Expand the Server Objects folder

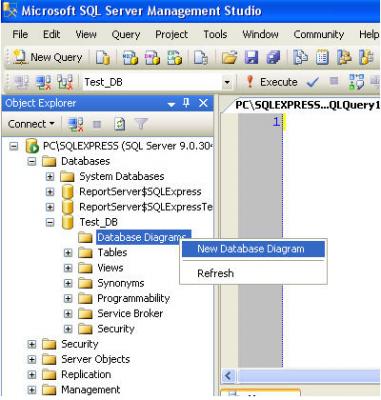[x=32, y=359]
